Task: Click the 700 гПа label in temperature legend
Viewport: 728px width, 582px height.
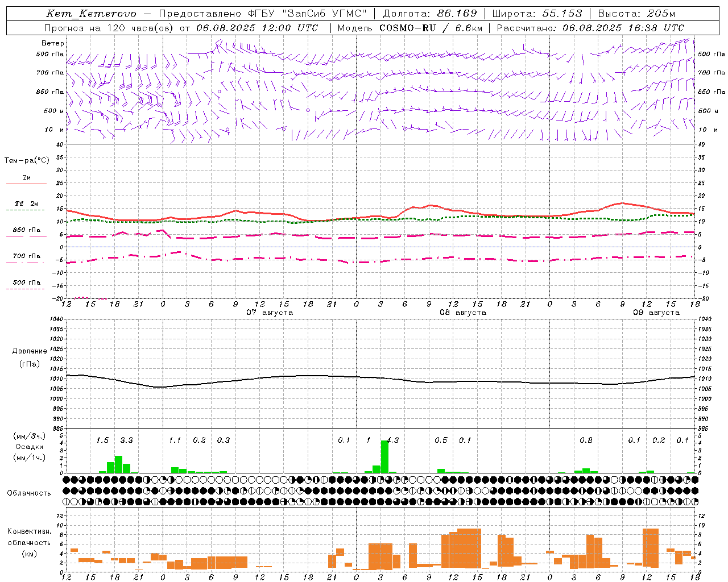Action: (27, 256)
